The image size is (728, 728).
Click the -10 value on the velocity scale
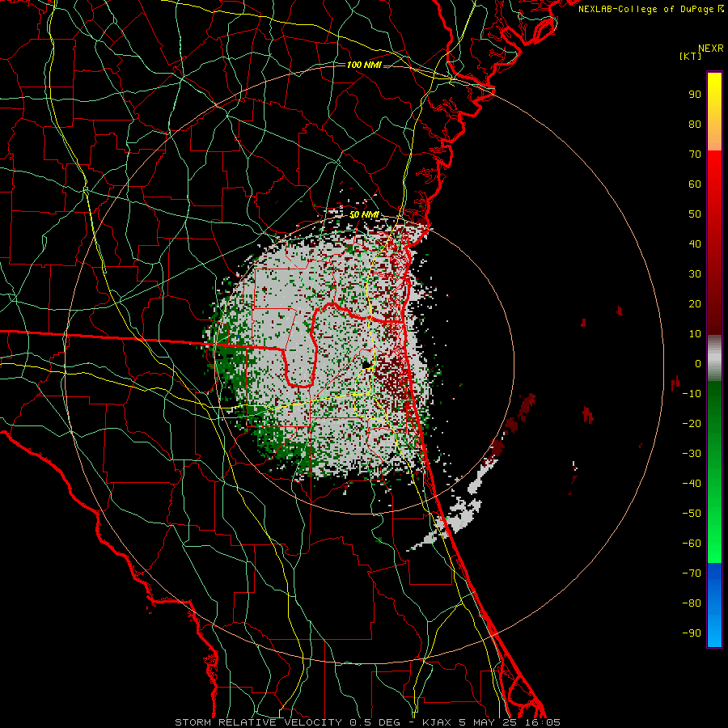click(692, 394)
